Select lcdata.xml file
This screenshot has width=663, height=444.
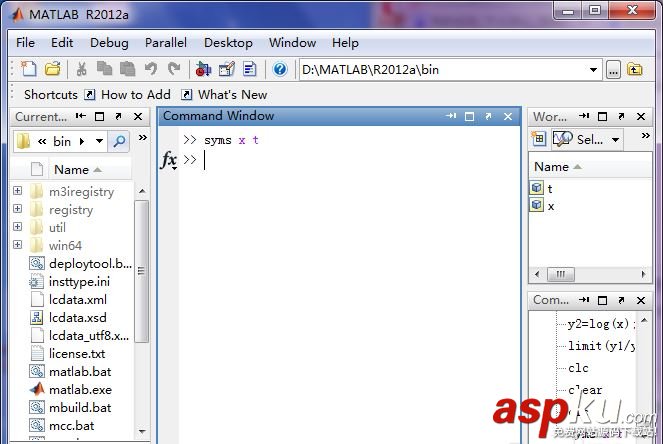(x=68, y=300)
